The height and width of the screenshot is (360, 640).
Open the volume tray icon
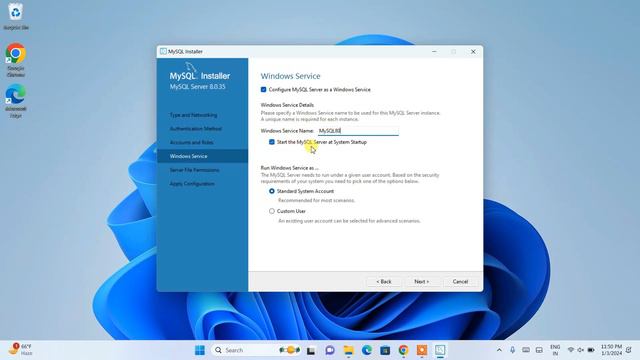tap(580, 350)
